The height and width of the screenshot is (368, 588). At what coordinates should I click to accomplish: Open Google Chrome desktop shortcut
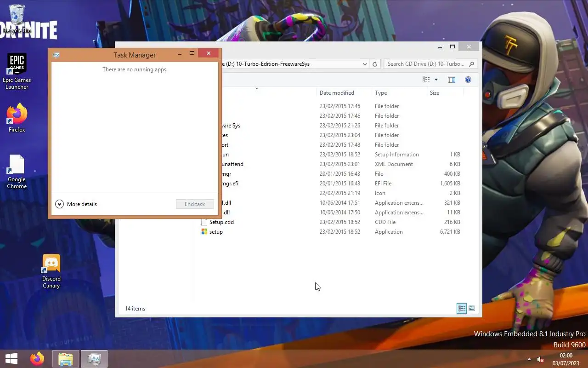click(x=17, y=172)
